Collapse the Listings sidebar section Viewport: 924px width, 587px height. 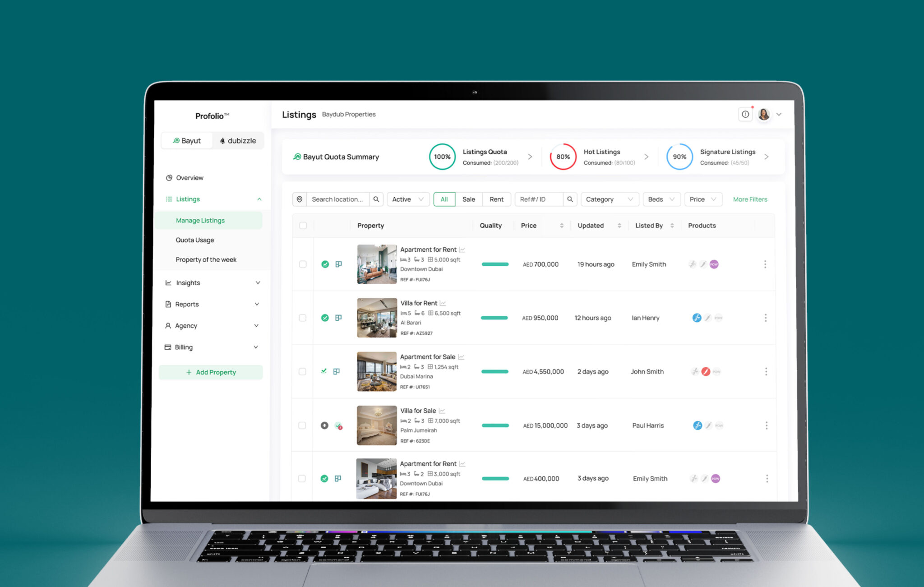(259, 199)
